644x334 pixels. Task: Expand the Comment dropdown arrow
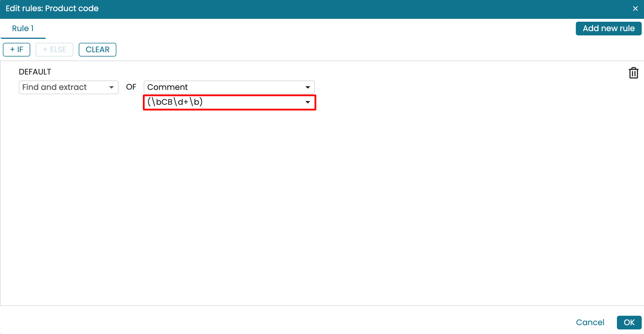(x=308, y=87)
